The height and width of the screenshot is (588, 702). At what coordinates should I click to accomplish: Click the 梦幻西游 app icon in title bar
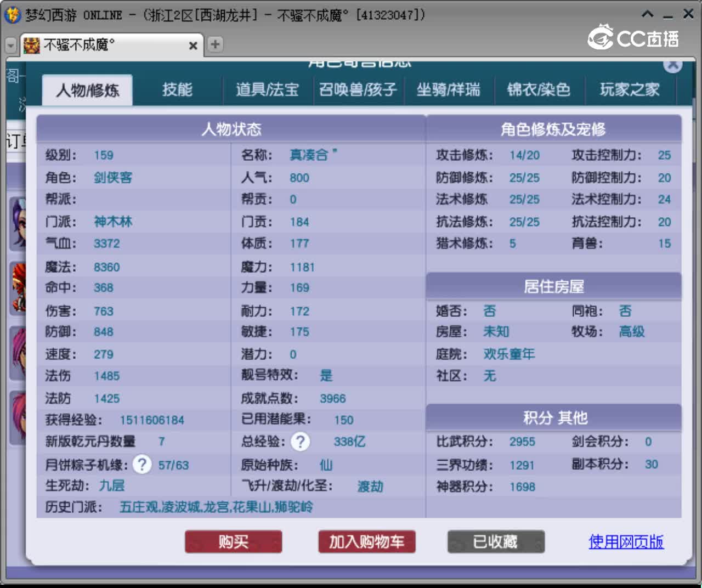[x=13, y=15]
